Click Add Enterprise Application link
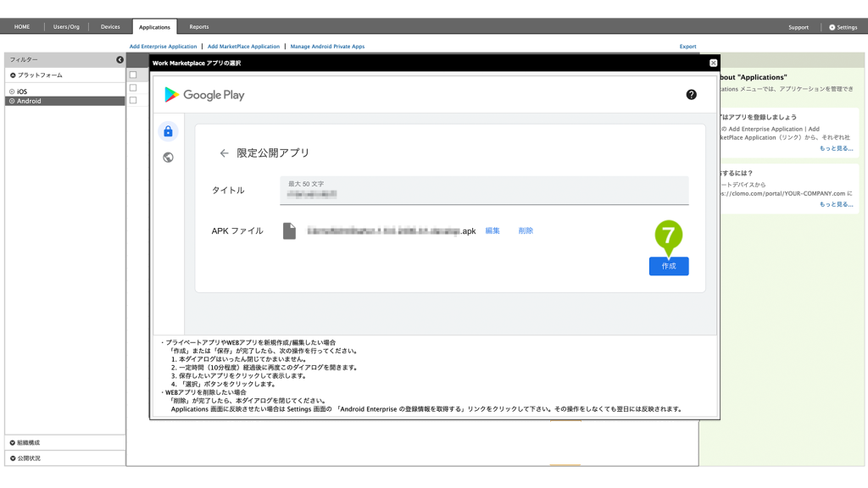This screenshot has width=868, height=488. point(164,47)
